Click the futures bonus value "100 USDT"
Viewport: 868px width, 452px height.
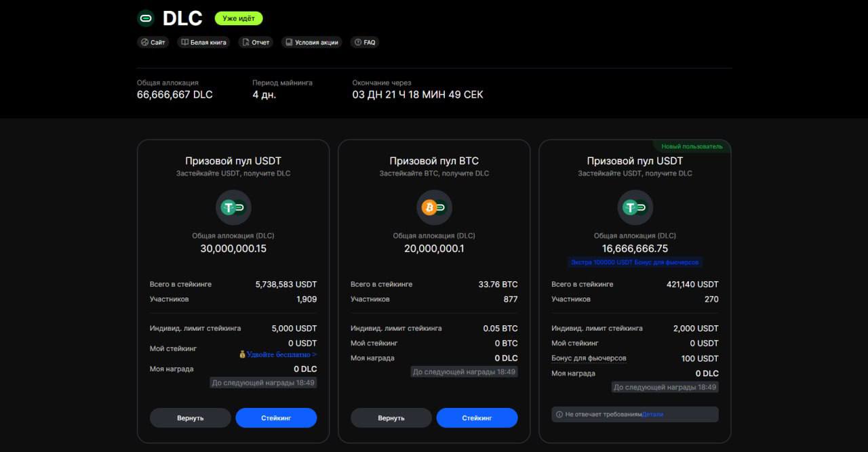tap(700, 358)
